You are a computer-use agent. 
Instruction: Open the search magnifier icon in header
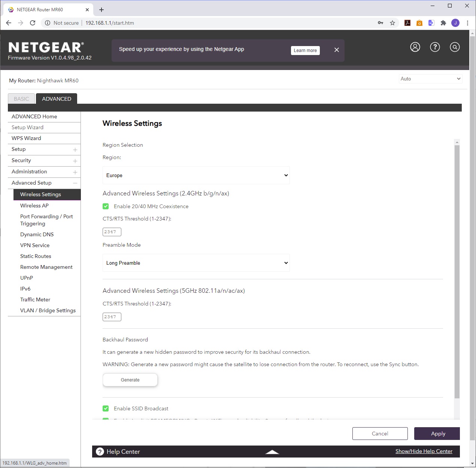point(455,47)
